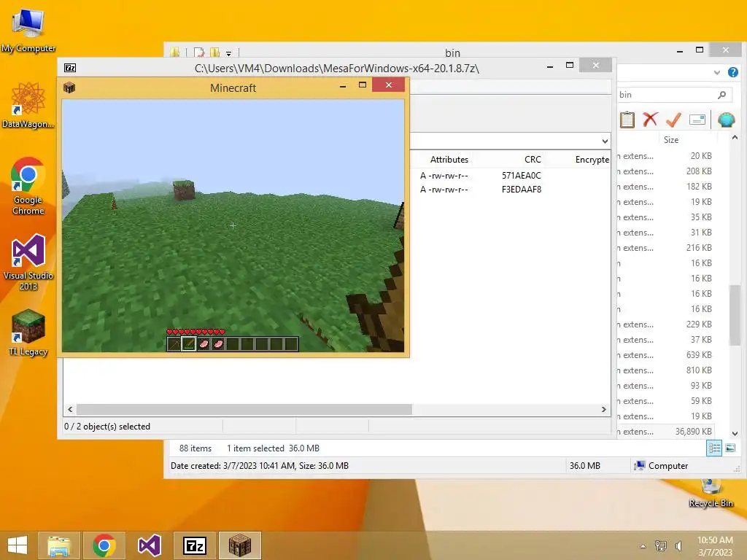Screen dimensions: 747x560
Task: Switch to Visual Studio in taskbar
Action: tap(149, 545)
